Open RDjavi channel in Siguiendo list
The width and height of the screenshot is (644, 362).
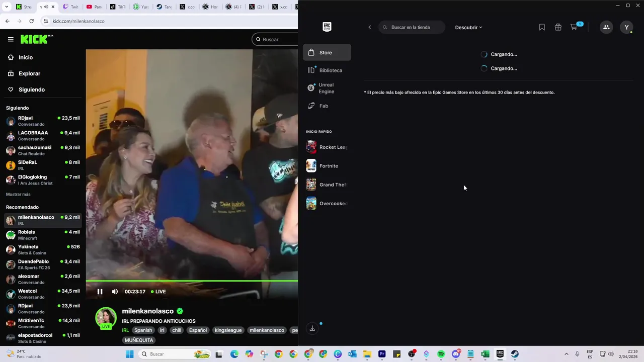(43, 121)
